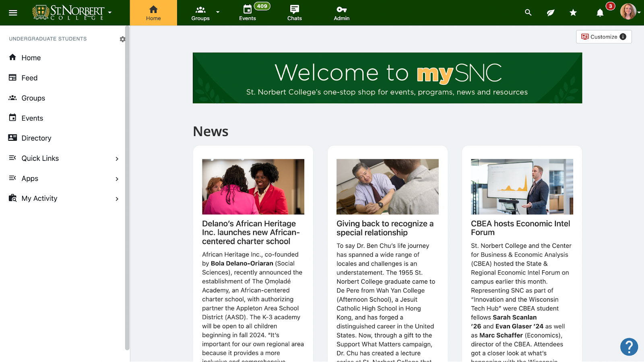644x362 pixels.
Task: Click the search magnifier icon
Action: [528, 12]
